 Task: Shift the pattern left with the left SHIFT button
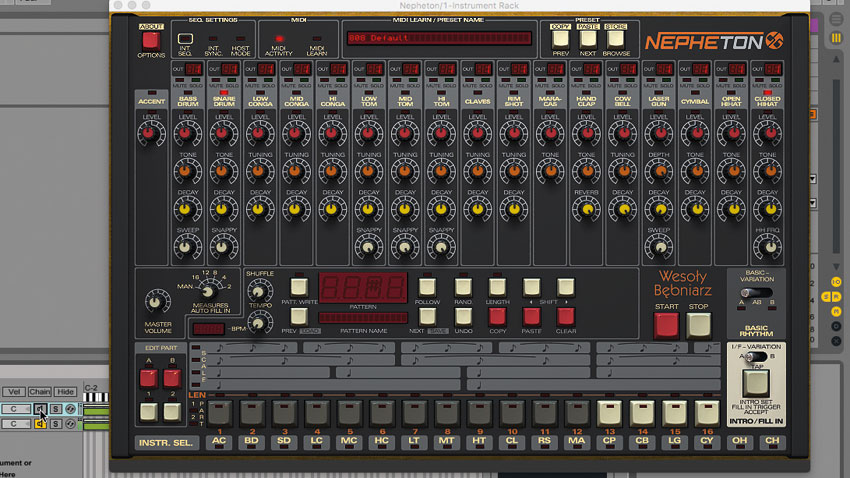coord(531,287)
